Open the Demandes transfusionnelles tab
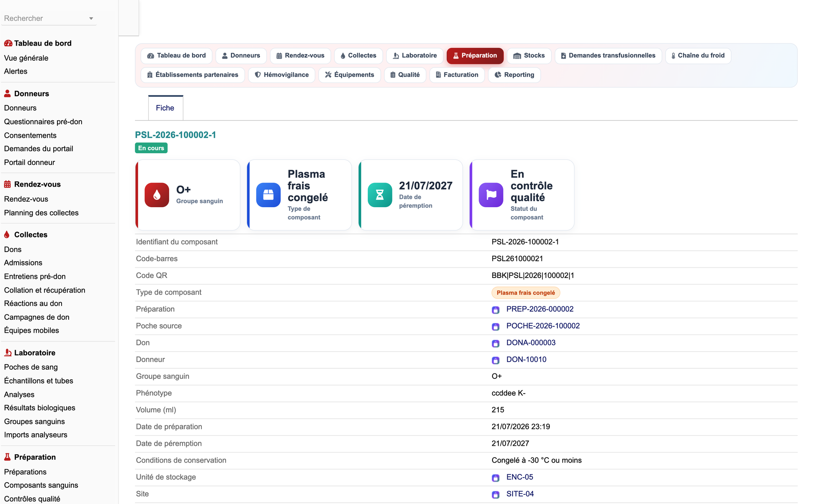 [608, 56]
